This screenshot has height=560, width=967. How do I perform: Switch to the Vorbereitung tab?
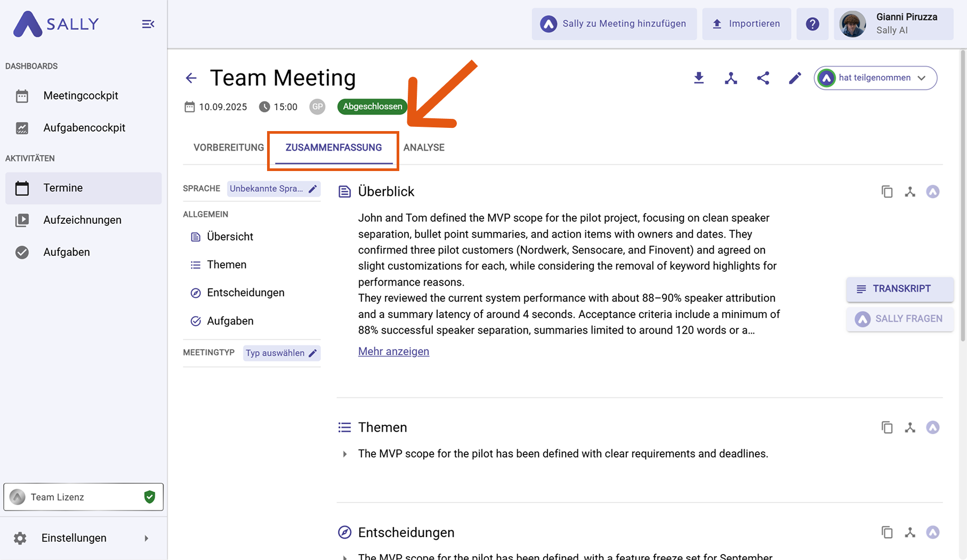[x=228, y=148]
